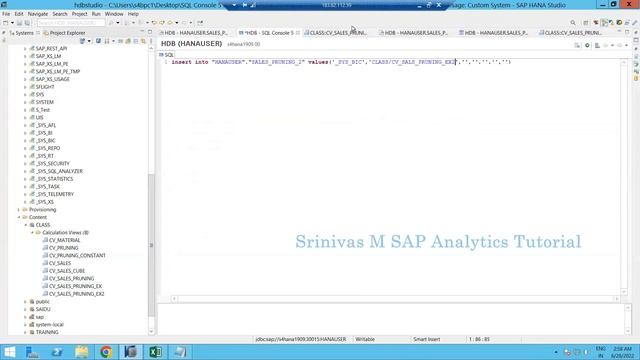The image size is (640, 360).
Task: Click the New wizard toolbar icon
Action: pyautogui.click(x=6, y=23)
